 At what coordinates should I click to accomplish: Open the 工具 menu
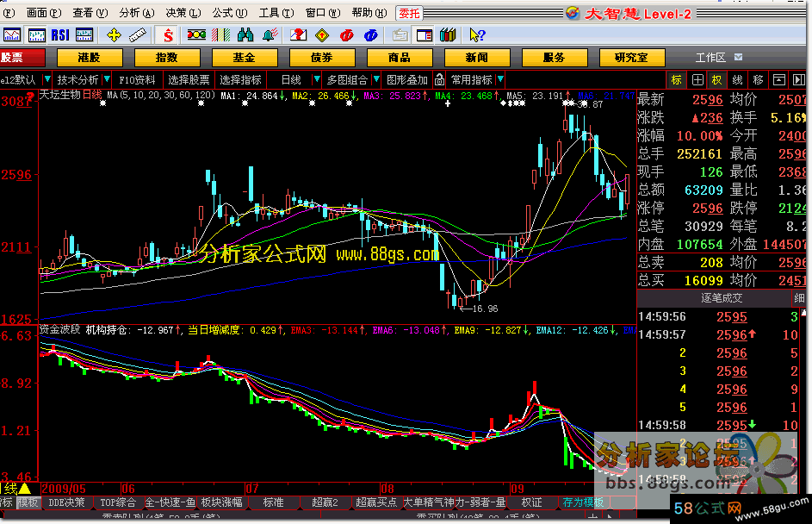(x=276, y=13)
